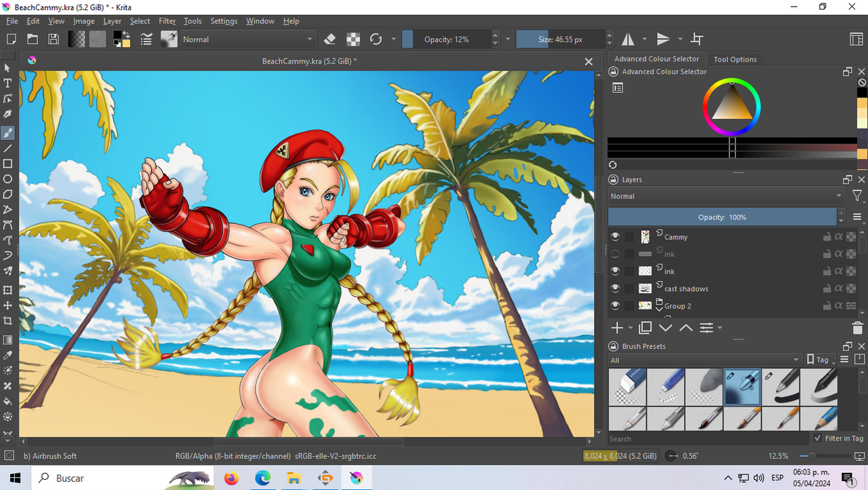Open an existing document via folder icon
The width and height of the screenshot is (868, 490).
[32, 39]
